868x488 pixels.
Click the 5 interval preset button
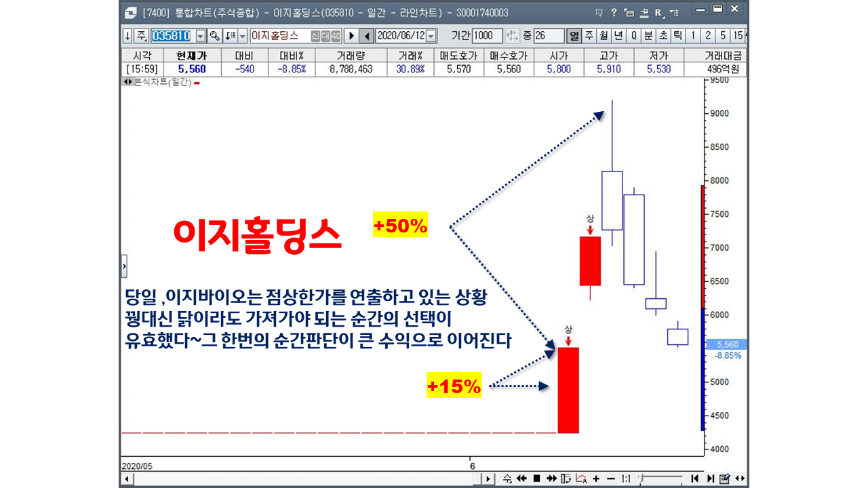click(723, 36)
